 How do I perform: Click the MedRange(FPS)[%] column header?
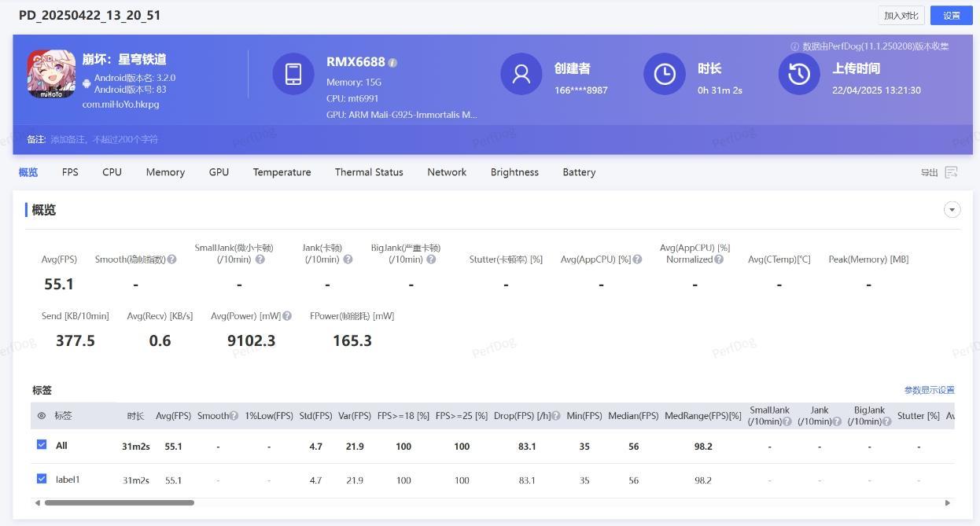coord(703,416)
